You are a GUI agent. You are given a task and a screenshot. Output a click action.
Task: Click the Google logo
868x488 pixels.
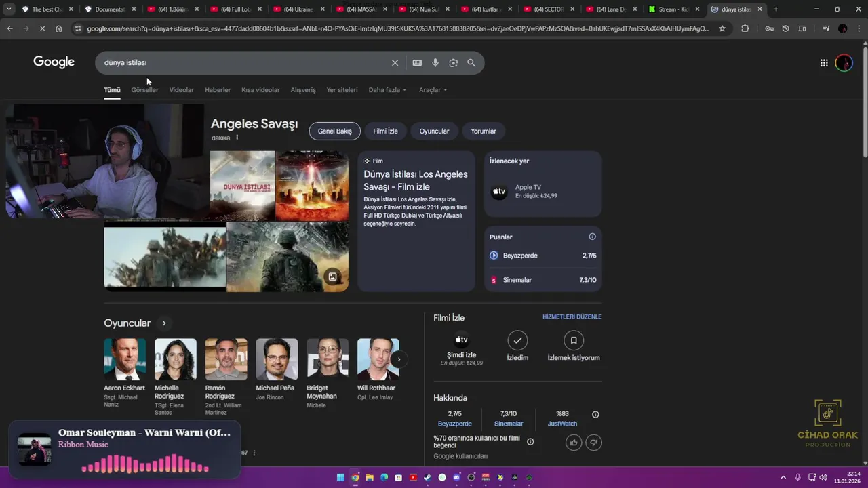click(x=54, y=62)
